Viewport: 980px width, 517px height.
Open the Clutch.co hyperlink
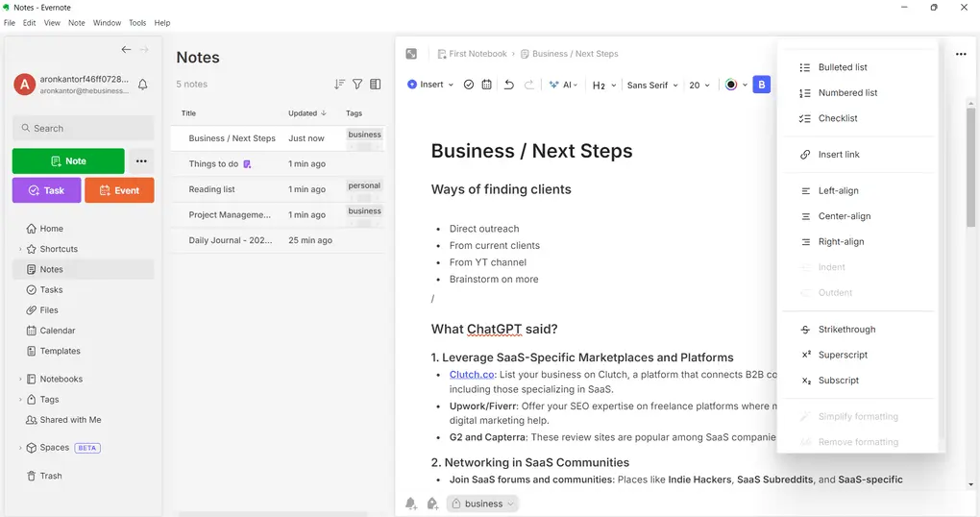[470, 375]
